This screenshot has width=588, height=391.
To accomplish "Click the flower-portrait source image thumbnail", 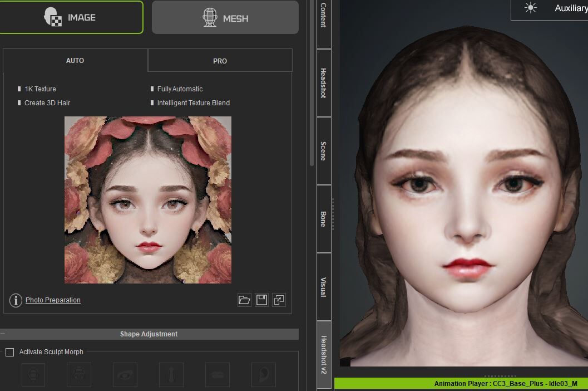I will click(x=148, y=200).
